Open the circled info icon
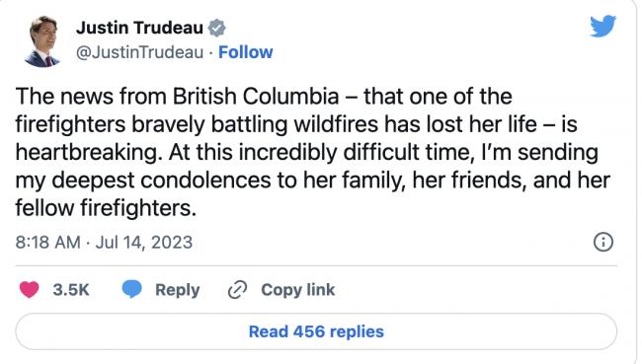Viewport: 642px width, 364px height. [x=603, y=242]
